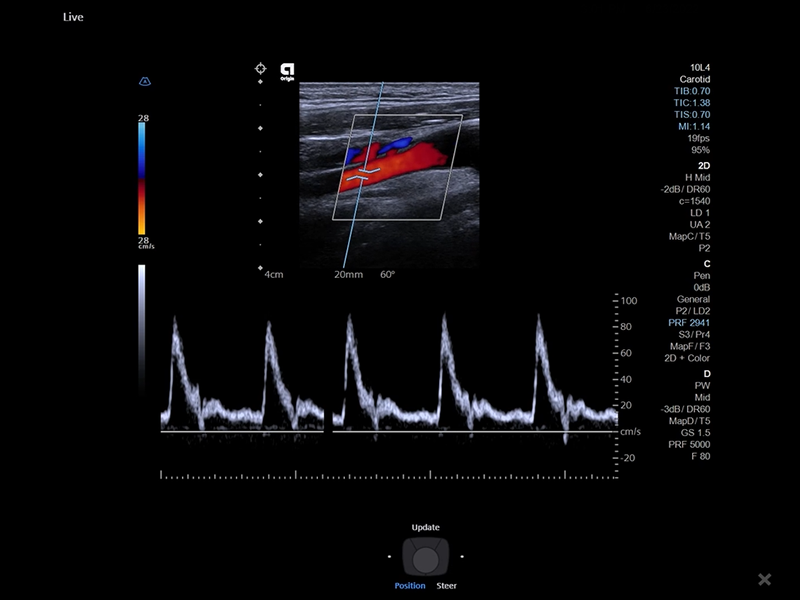Click the Doppler sample volume gate
The image size is (800, 600).
[x=369, y=172]
